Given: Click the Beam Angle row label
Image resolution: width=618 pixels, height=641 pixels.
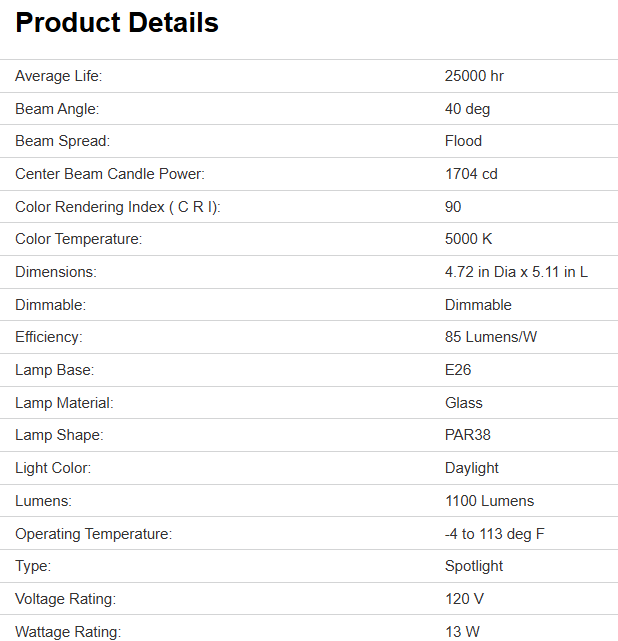Looking at the screenshot, I should [57, 109].
